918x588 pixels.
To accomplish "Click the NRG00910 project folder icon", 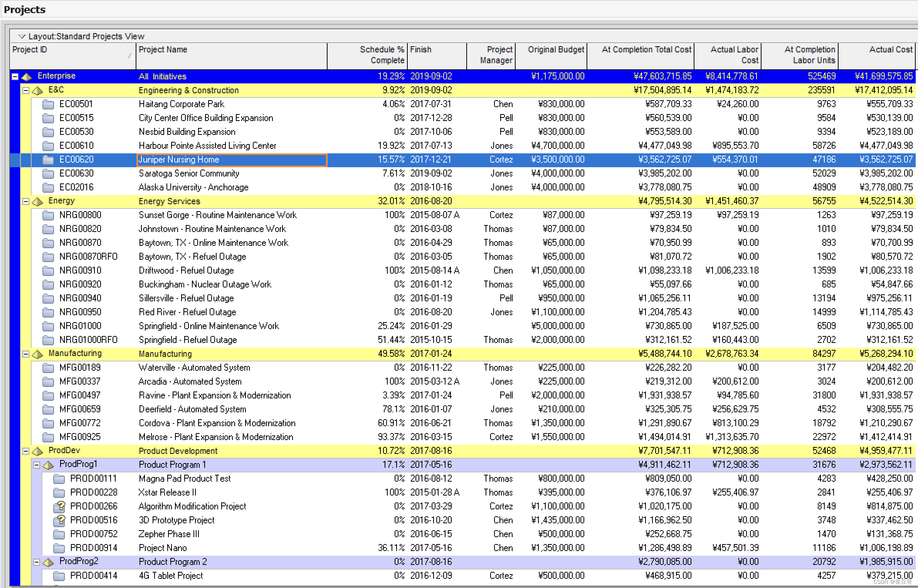I will coord(48,270).
